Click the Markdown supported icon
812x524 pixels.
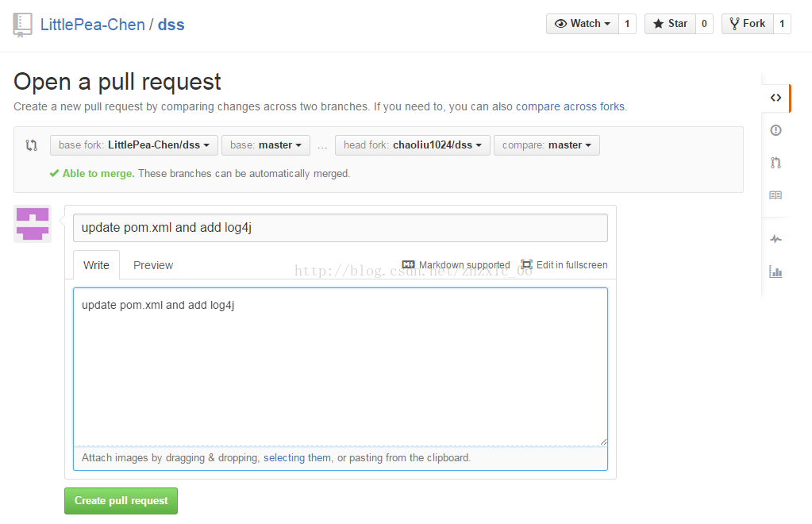(x=408, y=264)
